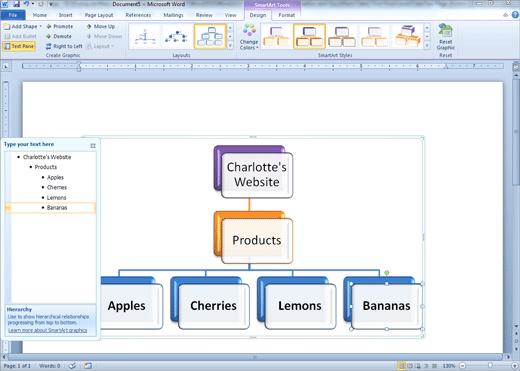This screenshot has height=371, width=520.
Task: Click the zoom slider handle in status bar
Action: 490,366
